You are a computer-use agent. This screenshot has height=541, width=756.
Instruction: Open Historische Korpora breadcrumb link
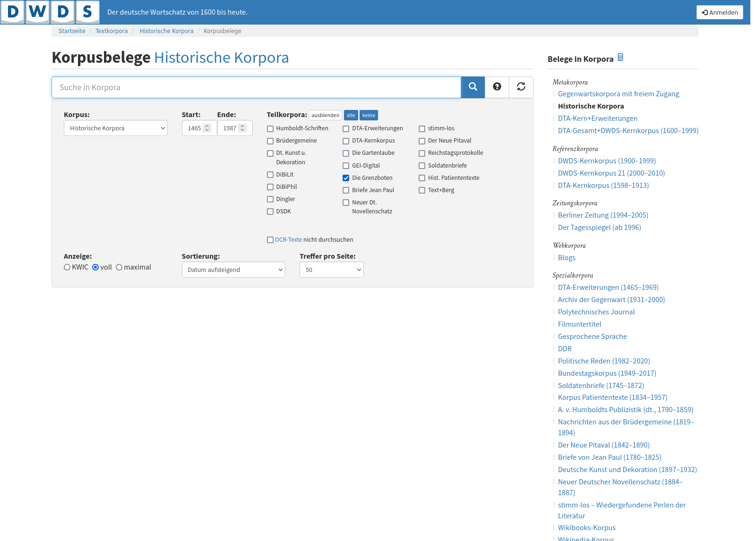[x=166, y=31]
